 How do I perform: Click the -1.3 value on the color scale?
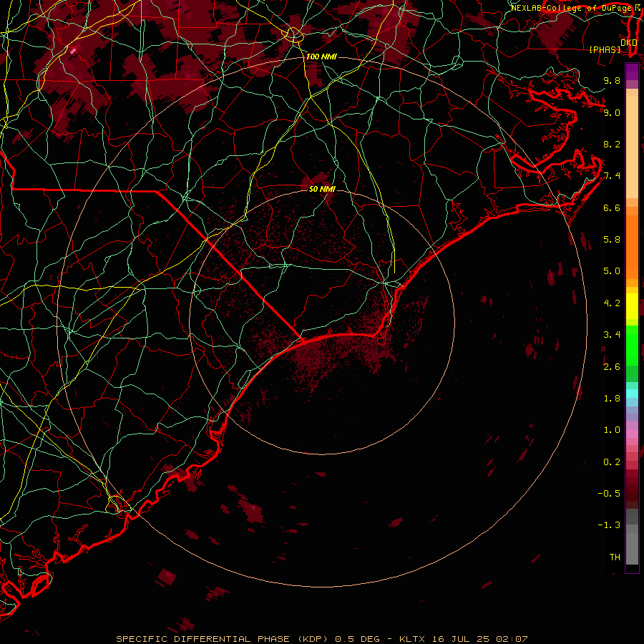coord(609,525)
